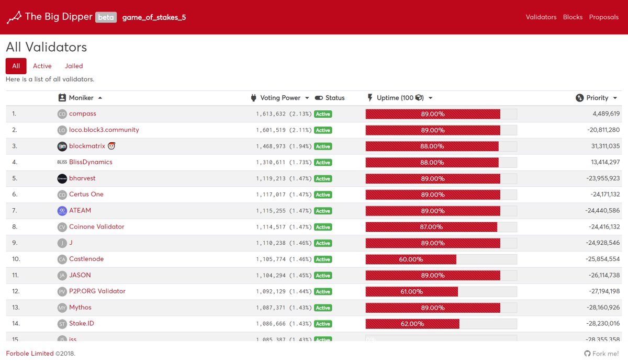The image size is (628, 364).
Task: Open the ATEAM validator link
Action: tap(80, 210)
